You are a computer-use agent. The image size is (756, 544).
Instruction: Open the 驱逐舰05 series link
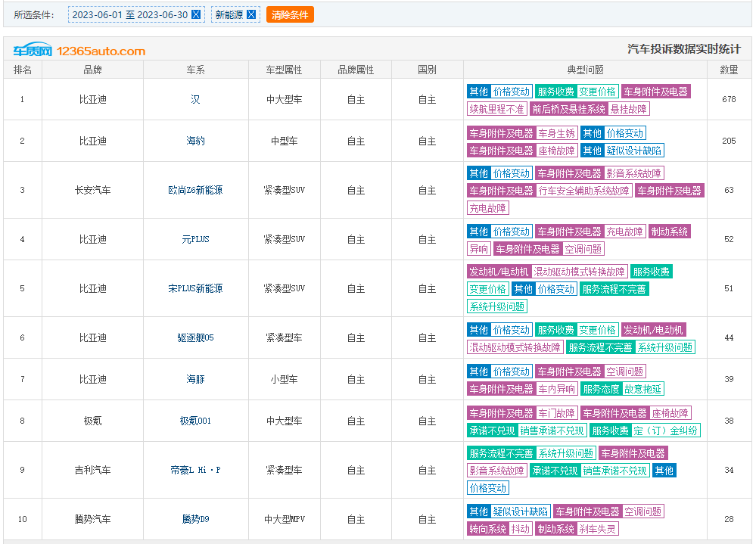pyautogui.click(x=195, y=337)
